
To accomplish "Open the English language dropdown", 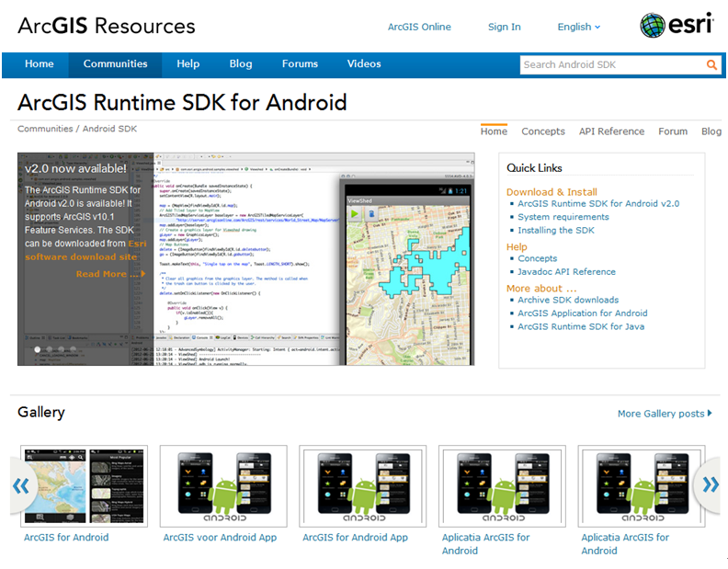I will [578, 27].
